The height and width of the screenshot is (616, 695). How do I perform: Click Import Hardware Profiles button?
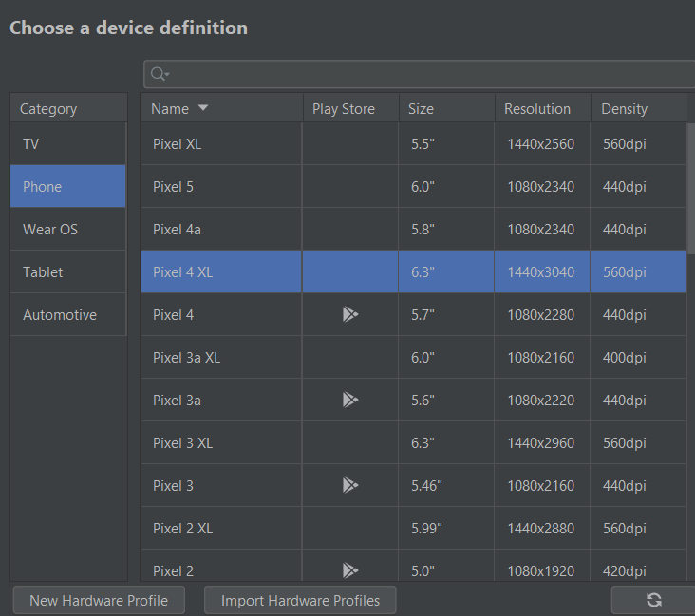click(x=300, y=600)
